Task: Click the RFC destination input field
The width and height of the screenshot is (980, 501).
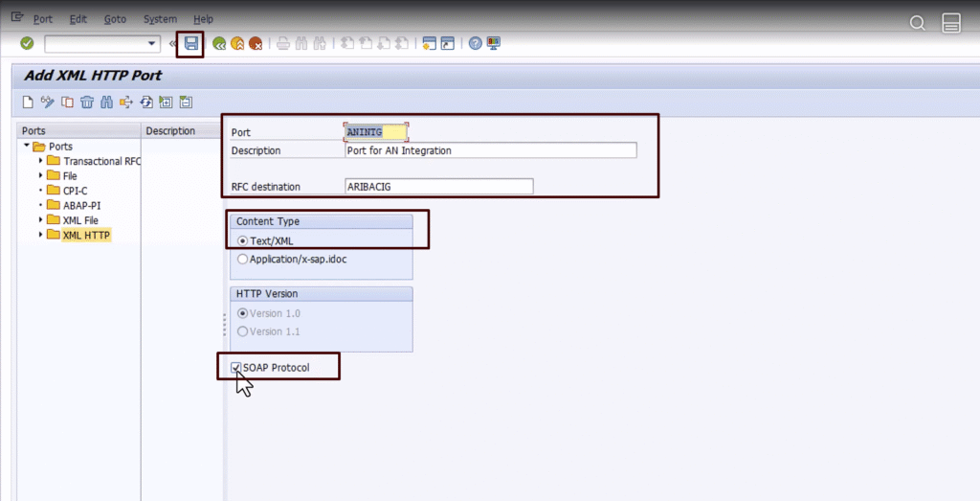Action: tap(438, 187)
